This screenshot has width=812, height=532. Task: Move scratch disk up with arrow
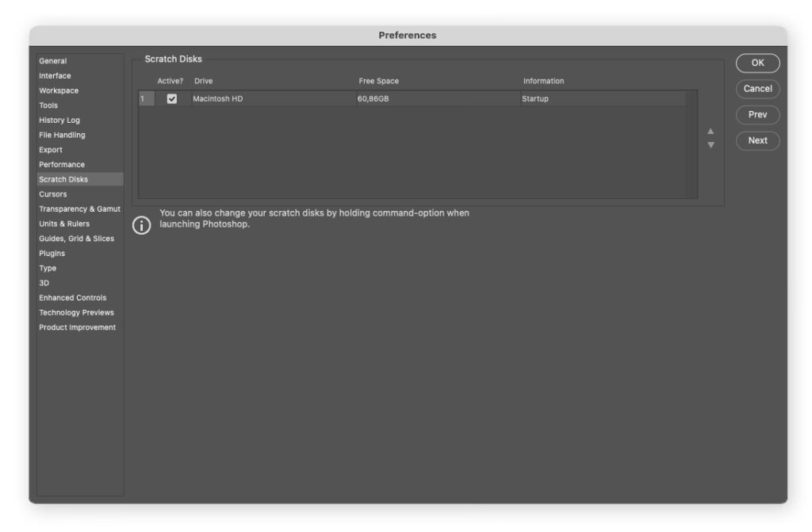pos(710,132)
